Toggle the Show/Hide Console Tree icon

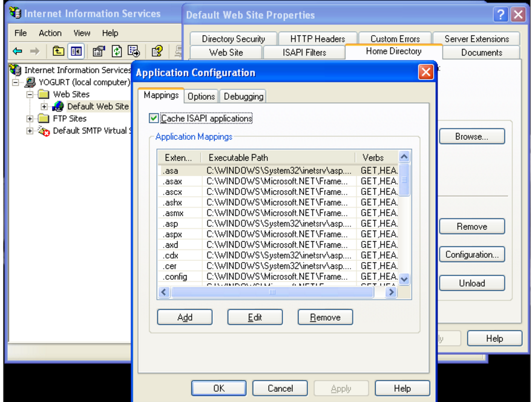[76, 51]
